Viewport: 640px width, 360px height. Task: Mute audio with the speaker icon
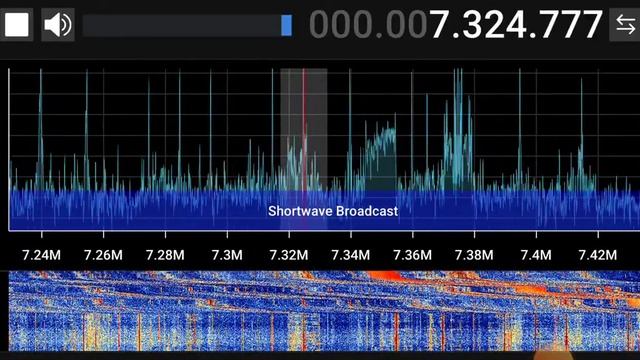click(58, 24)
